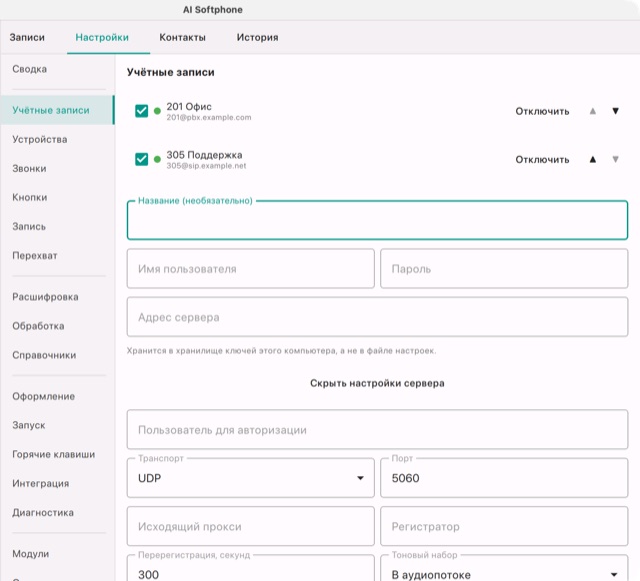Open Модули settings section

tap(57, 554)
